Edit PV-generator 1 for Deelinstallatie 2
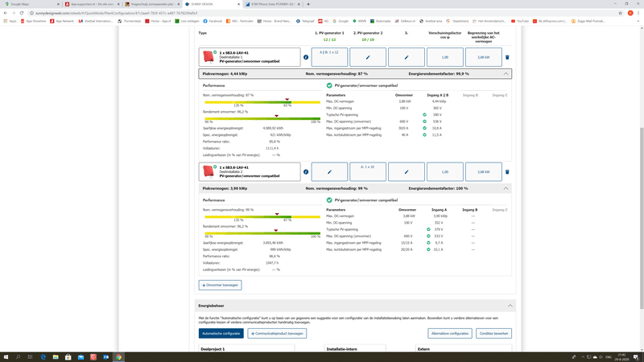 click(329, 171)
